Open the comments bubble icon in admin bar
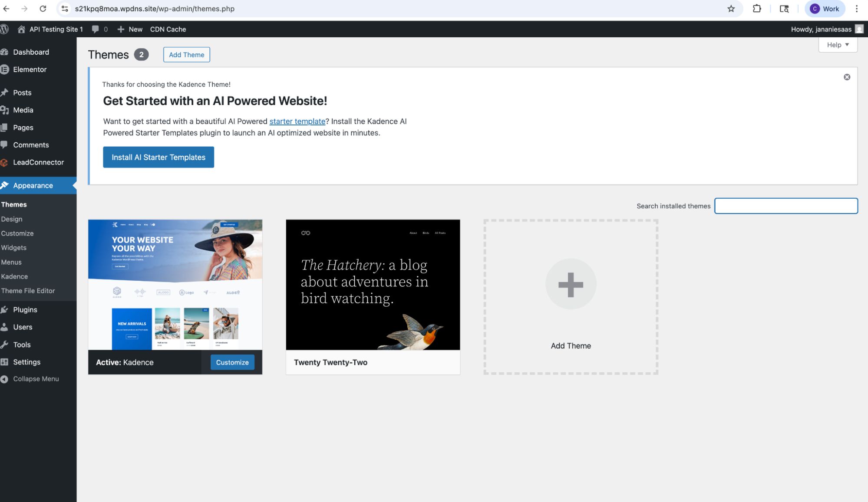The image size is (868, 502). coord(95,29)
